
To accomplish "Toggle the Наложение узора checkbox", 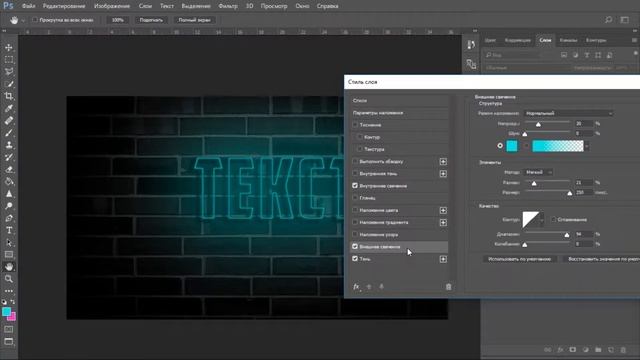I will coord(355,234).
